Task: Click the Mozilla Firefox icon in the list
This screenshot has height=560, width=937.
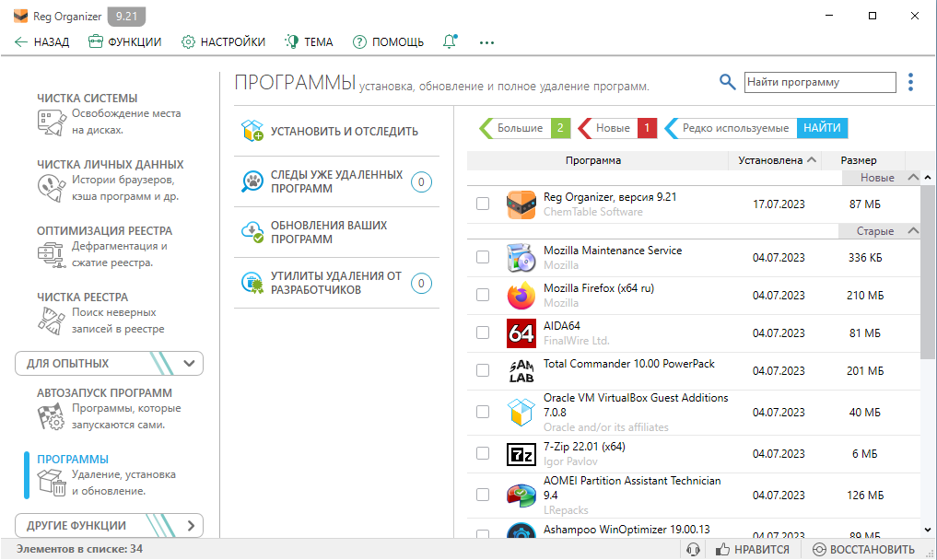Action: coord(521,296)
